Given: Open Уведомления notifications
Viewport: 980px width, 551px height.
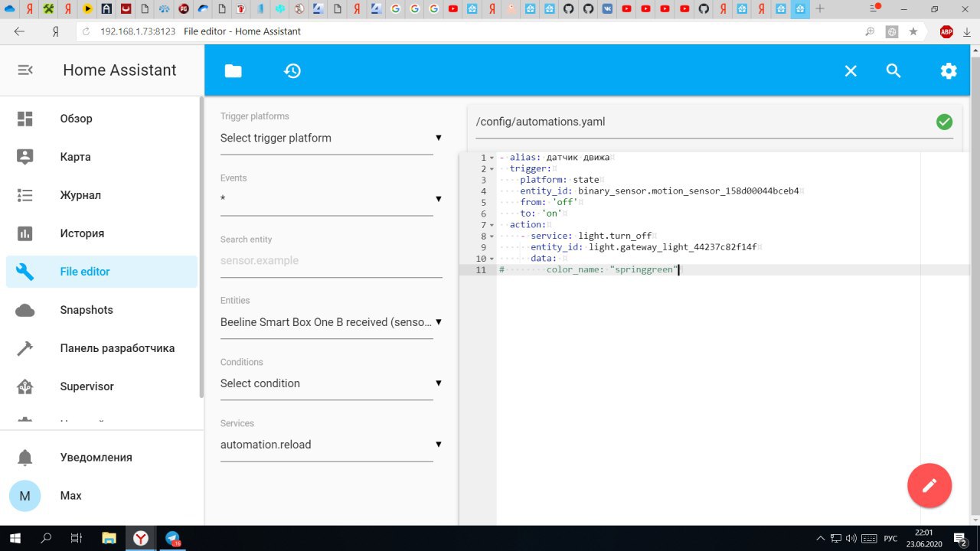Looking at the screenshot, I should point(102,457).
